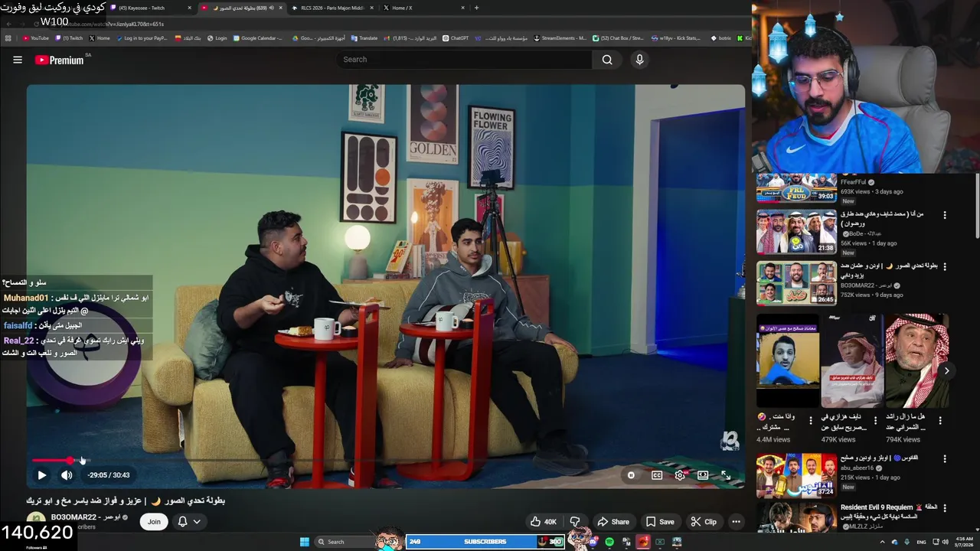Focus the YouTube search field
Screen dimensions: 980x551
pos(464,60)
